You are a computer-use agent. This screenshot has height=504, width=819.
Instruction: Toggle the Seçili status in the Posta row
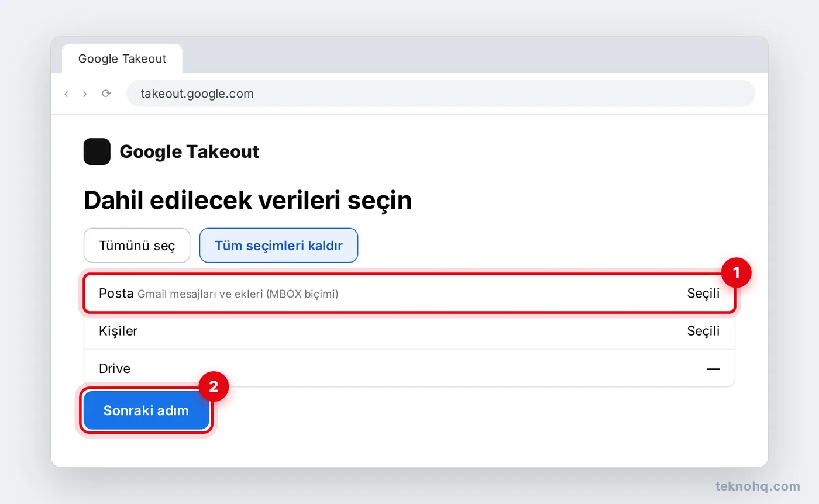pyautogui.click(x=703, y=294)
